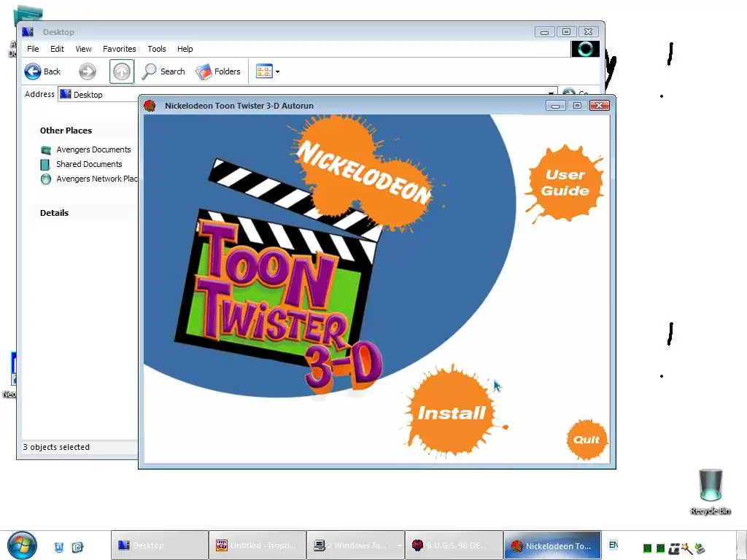Click the first Quick Launch icon
747x560 pixels.
(59, 547)
